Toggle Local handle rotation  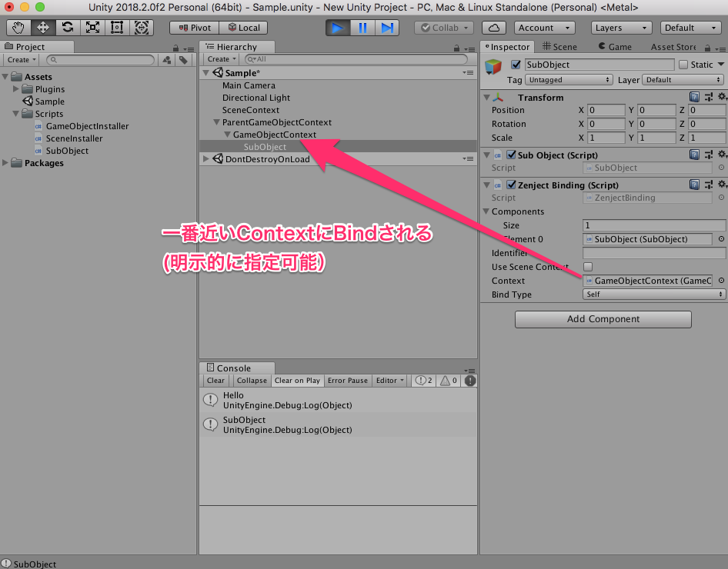pyautogui.click(x=244, y=28)
